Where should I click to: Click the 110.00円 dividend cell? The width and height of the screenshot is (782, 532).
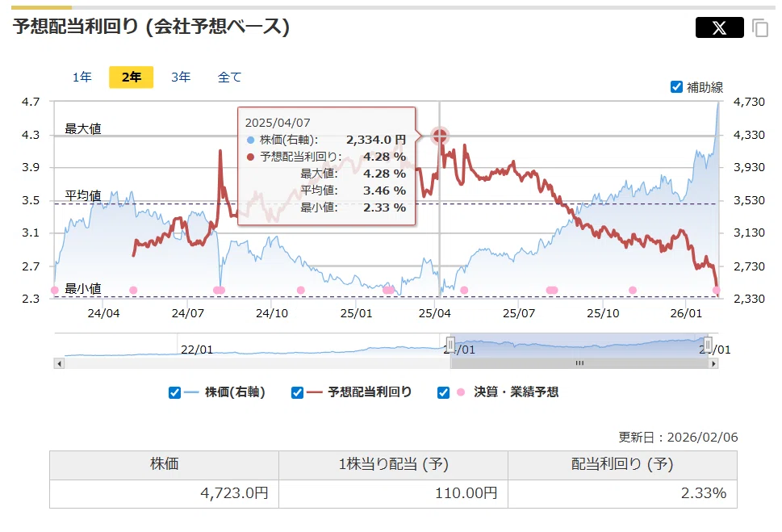point(394,493)
